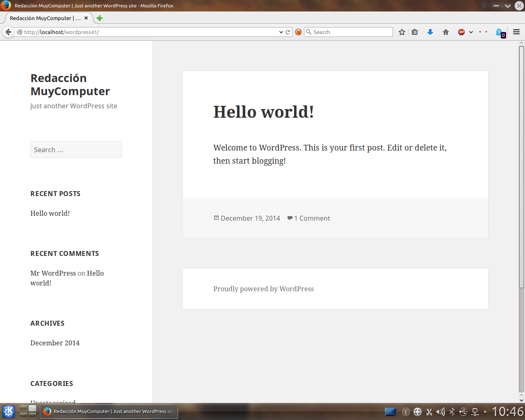Open the Hello world! post link

coord(263,112)
